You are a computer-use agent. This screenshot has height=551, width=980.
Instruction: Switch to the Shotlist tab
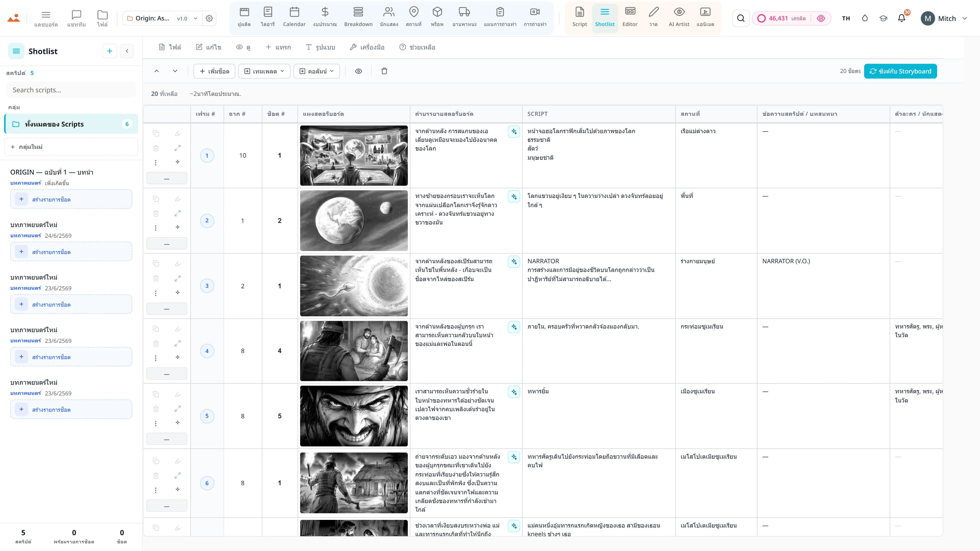(x=605, y=18)
